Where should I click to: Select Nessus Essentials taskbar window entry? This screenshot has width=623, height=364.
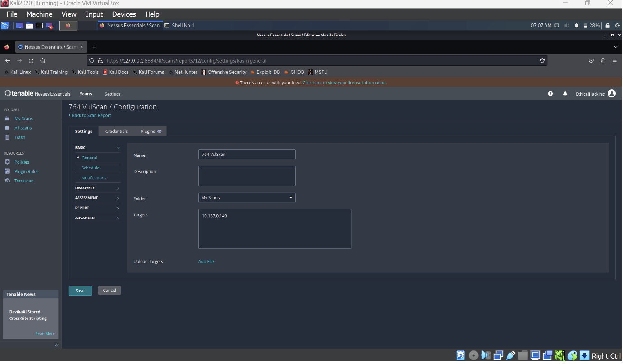click(x=130, y=26)
